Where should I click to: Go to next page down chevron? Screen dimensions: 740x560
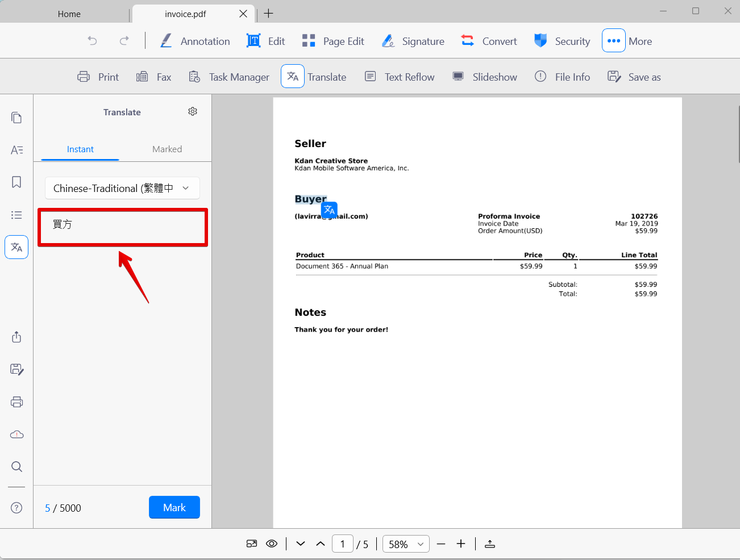coord(301,544)
